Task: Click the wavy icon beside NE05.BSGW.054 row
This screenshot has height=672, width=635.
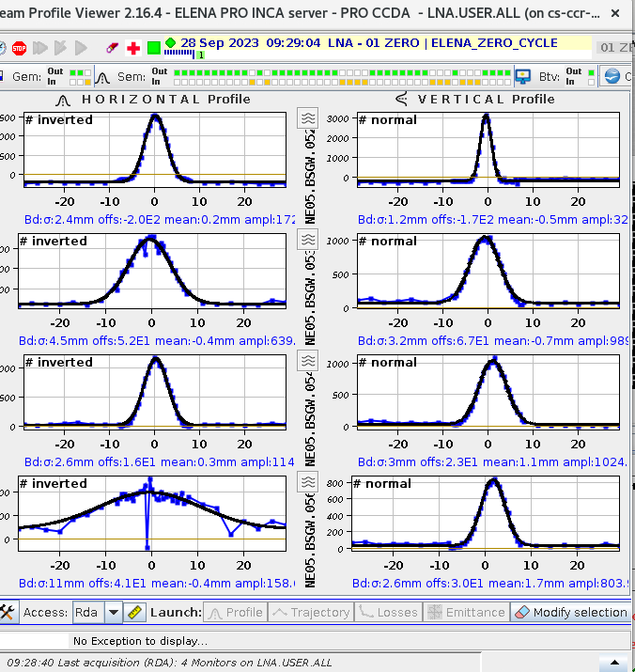Action: (307, 361)
